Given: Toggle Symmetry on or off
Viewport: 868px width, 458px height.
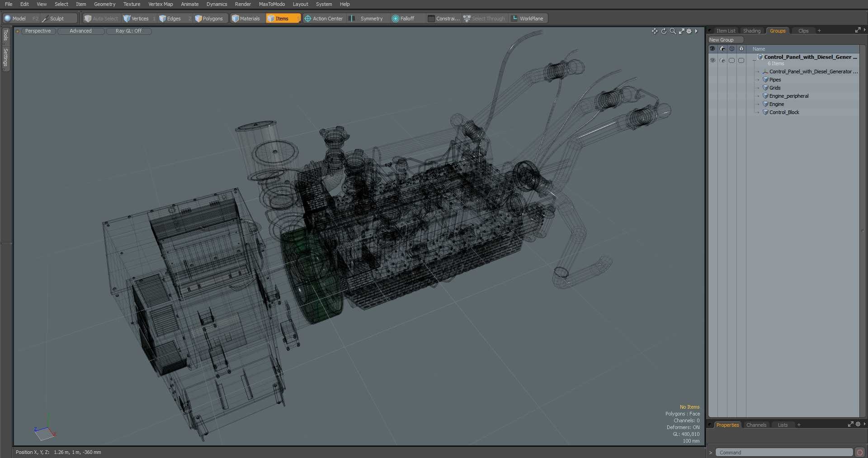Looking at the screenshot, I should coord(367,19).
